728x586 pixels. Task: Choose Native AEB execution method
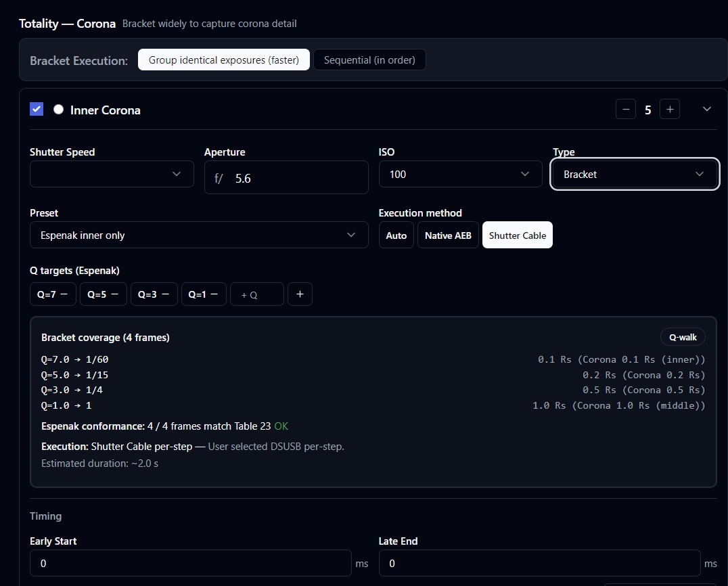pyautogui.click(x=448, y=235)
